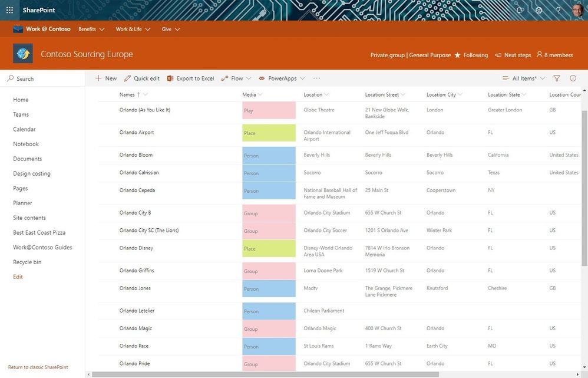588x378 pixels.
Task: Click Return to classic SharePoint link
Action: [x=38, y=367]
